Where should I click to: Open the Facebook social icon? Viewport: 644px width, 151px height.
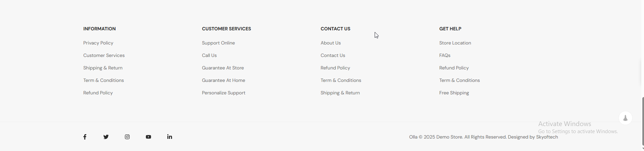tap(85, 137)
